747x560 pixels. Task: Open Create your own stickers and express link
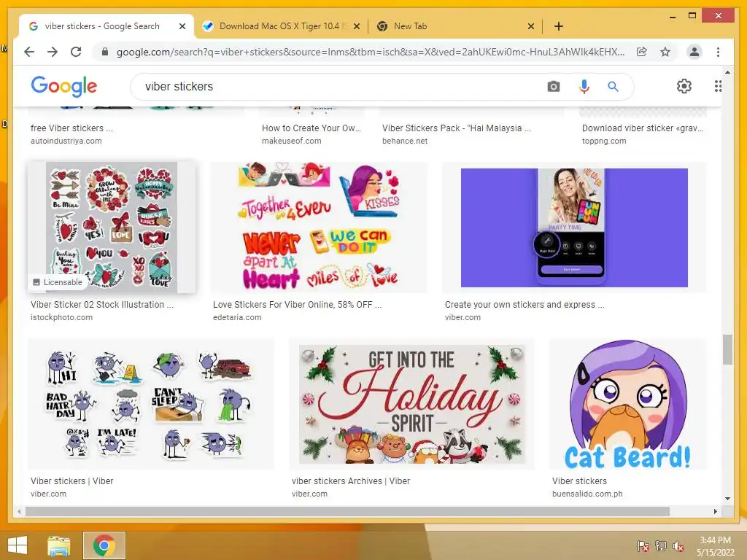(525, 305)
